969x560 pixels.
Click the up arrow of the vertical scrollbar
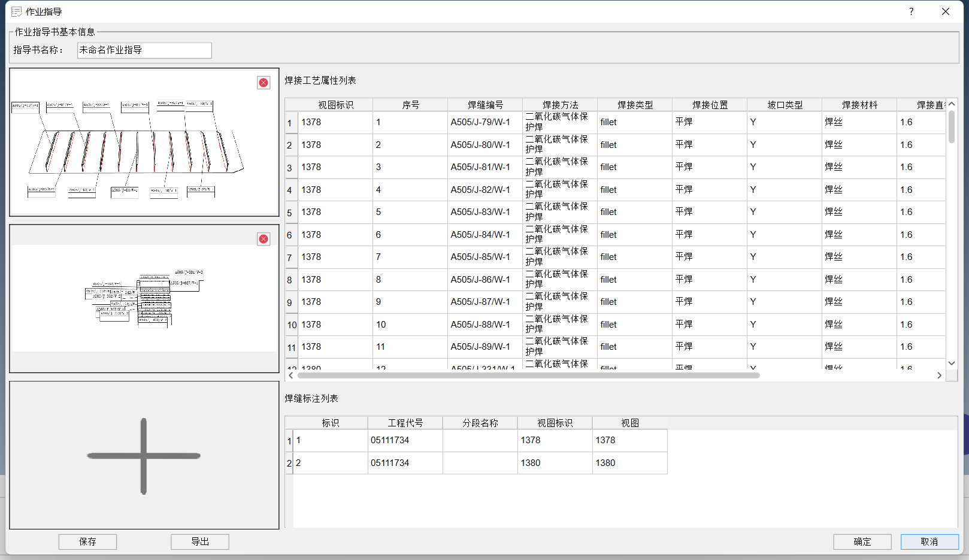coord(951,103)
